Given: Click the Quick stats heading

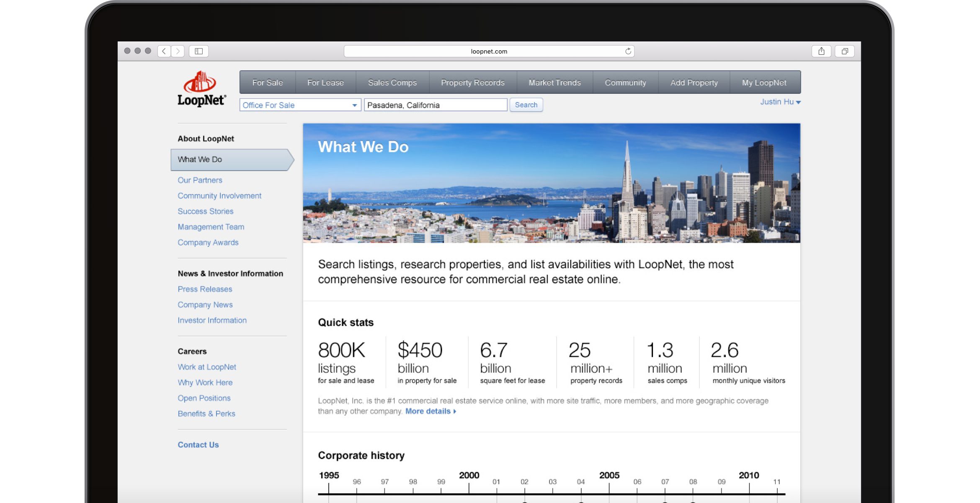Looking at the screenshot, I should [346, 322].
